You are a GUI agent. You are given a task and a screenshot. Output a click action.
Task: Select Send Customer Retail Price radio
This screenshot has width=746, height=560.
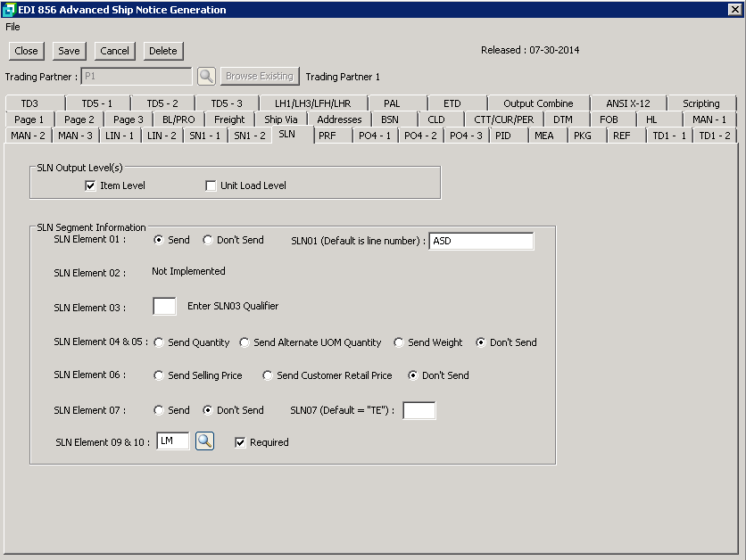click(x=268, y=375)
